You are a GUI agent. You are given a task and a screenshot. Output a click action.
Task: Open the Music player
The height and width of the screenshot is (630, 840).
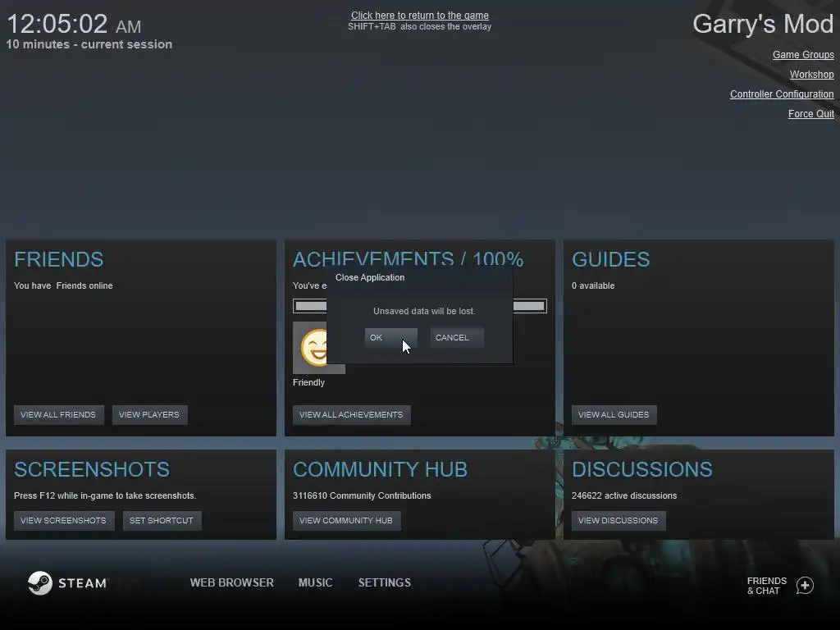[316, 583]
